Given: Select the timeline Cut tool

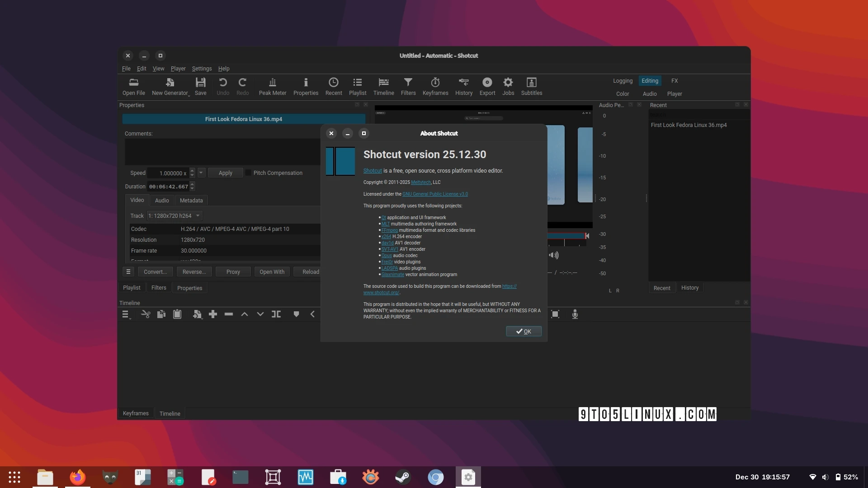Looking at the screenshot, I should point(146,314).
